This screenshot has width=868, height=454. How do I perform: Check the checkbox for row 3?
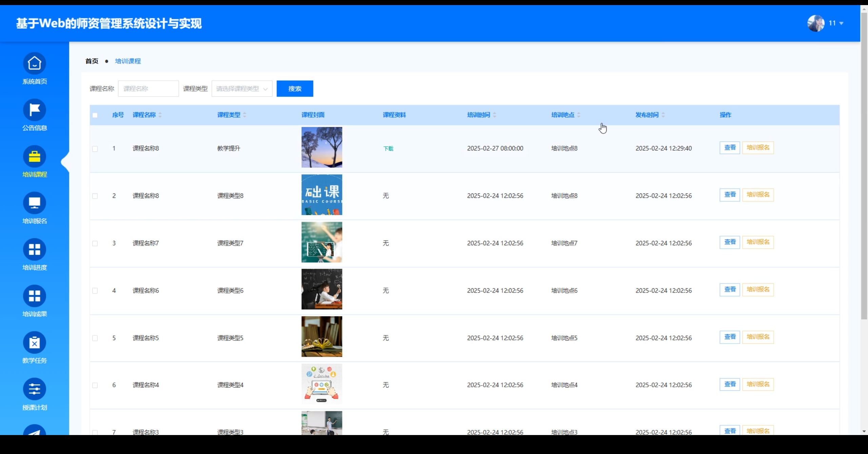(x=95, y=244)
